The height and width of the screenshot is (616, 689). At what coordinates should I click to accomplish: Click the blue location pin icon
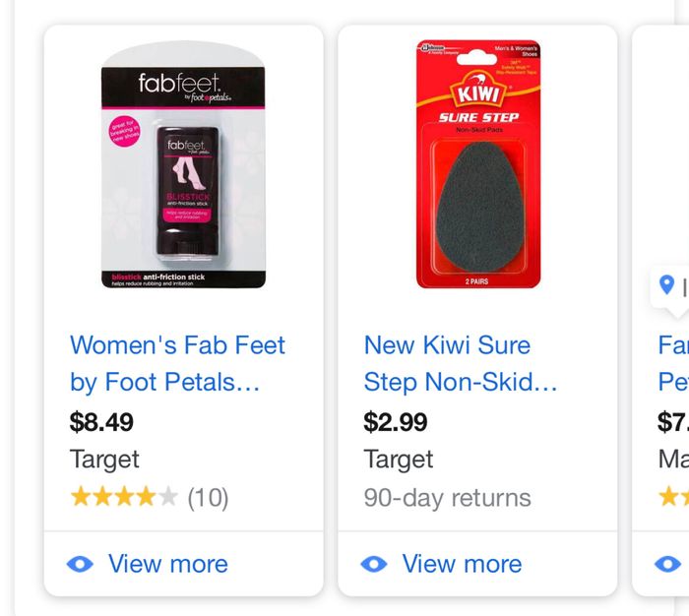coord(668,286)
